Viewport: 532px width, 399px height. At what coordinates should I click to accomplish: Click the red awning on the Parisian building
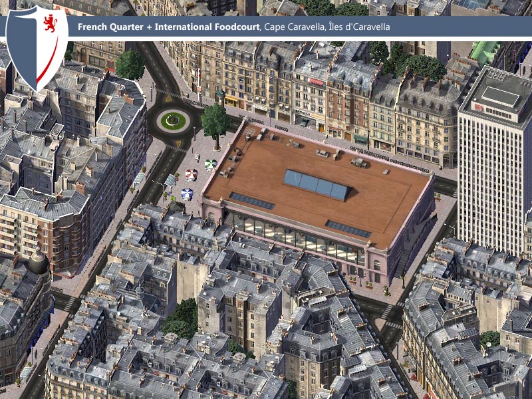coord(317,82)
